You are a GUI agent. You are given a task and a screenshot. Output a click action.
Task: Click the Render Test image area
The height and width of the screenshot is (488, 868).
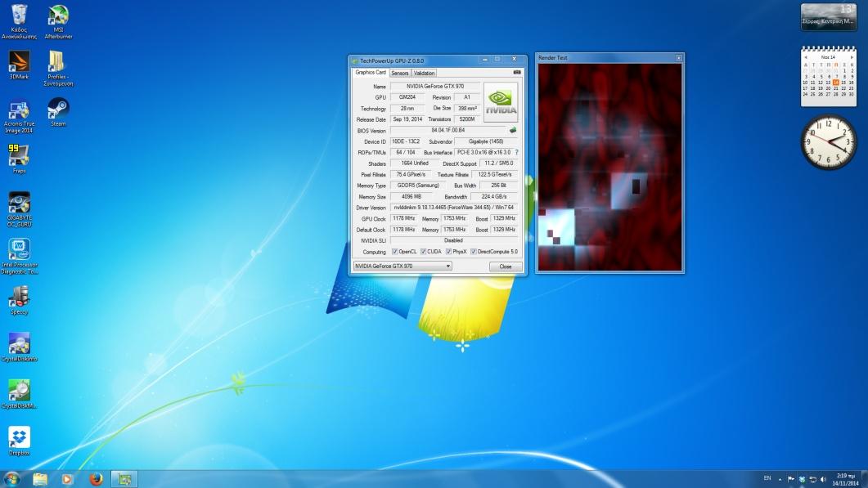click(x=610, y=167)
